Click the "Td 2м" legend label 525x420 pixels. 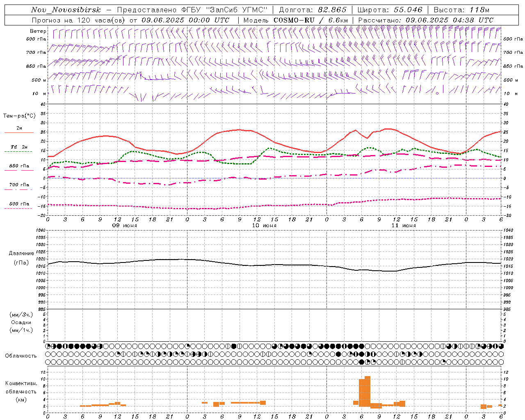coord(19,147)
